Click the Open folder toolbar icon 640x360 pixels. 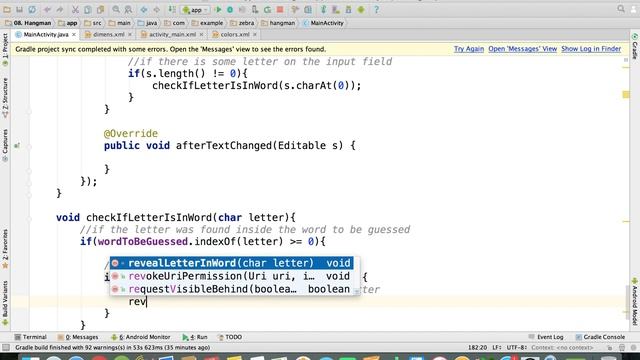tap(7, 9)
